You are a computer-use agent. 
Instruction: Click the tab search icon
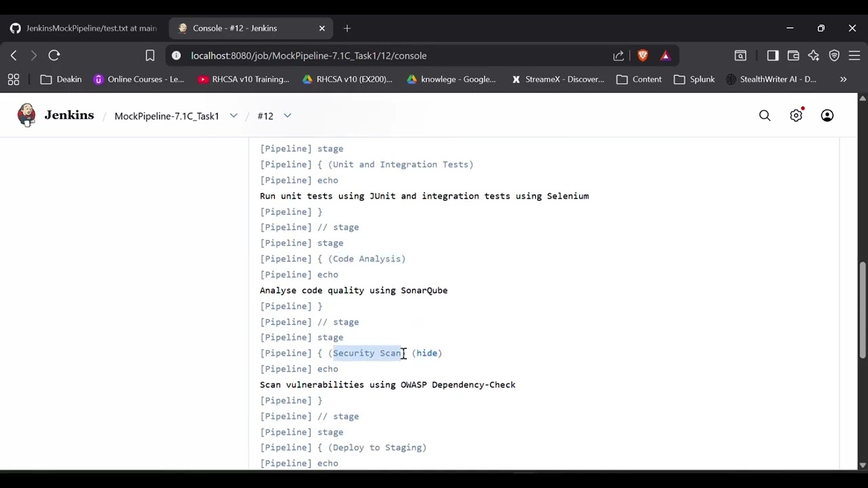click(741, 56)
